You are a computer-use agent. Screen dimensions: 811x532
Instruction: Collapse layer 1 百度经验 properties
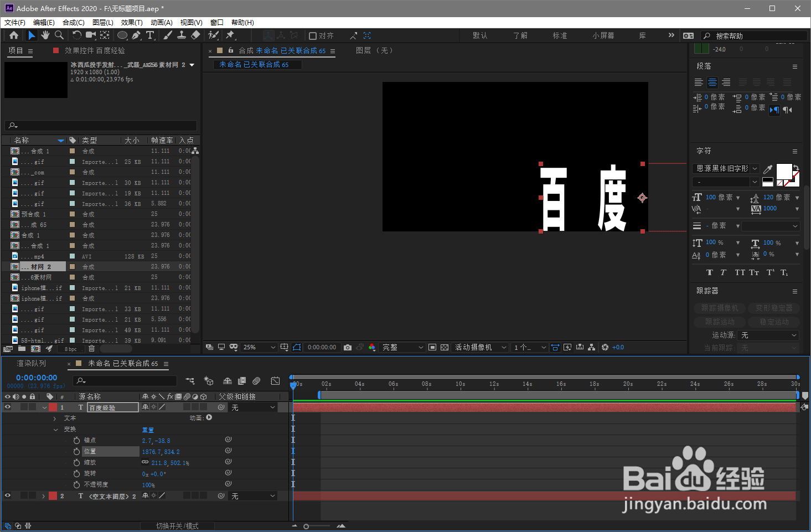[x=44, y=407]
